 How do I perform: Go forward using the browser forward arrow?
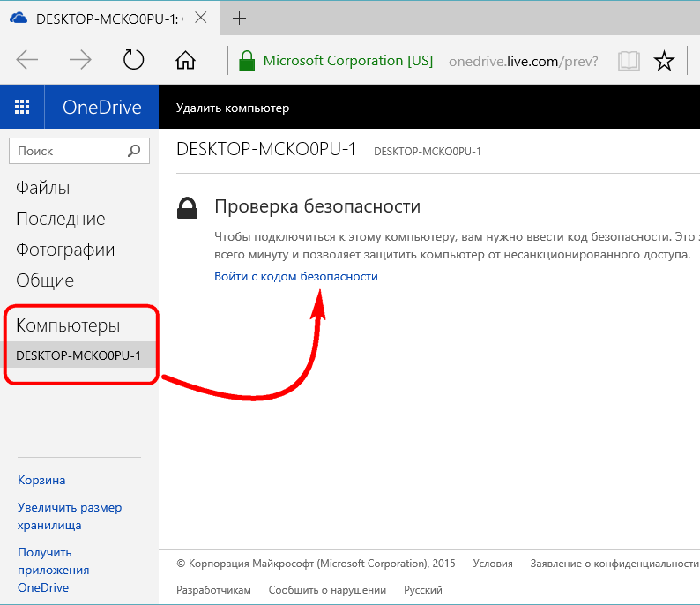tap(80, 60)
